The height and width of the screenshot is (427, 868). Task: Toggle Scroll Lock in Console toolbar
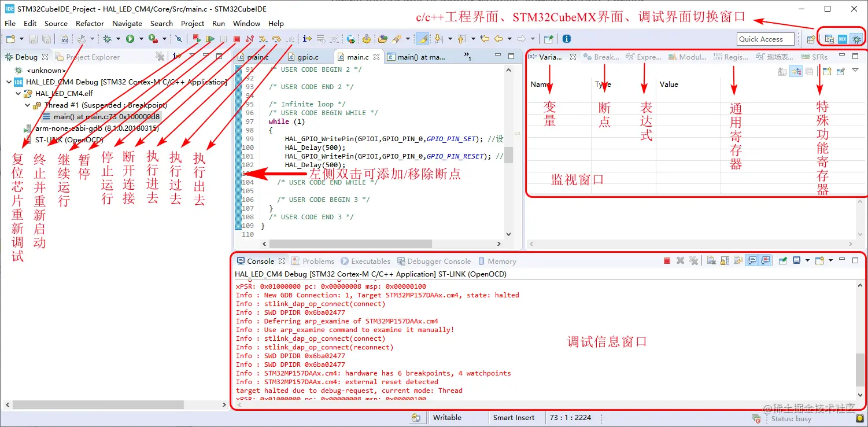click(x=725, y=261)
